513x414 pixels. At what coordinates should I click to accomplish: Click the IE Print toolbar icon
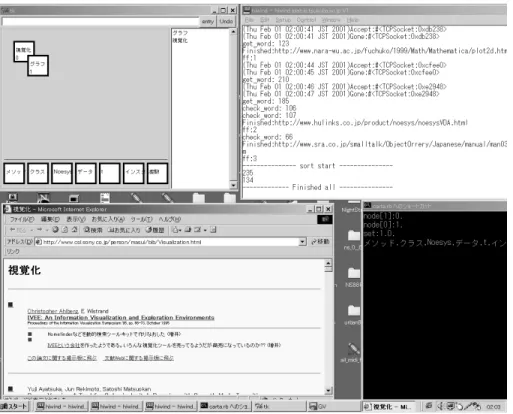188,230
